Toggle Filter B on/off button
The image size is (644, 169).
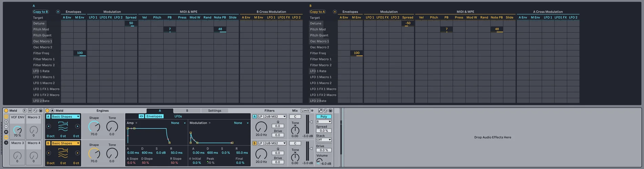click(x=255, y=143)
